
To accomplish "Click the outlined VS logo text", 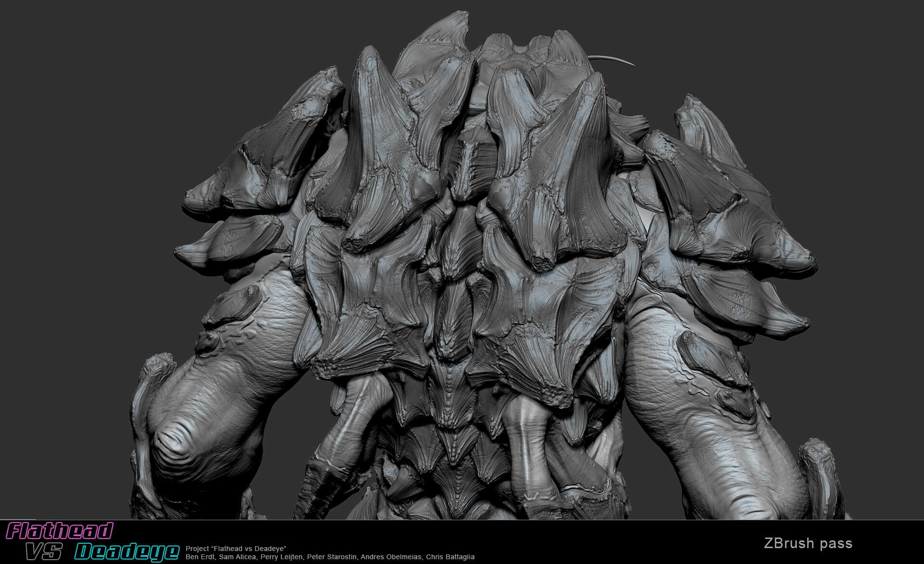I will 43,552.
